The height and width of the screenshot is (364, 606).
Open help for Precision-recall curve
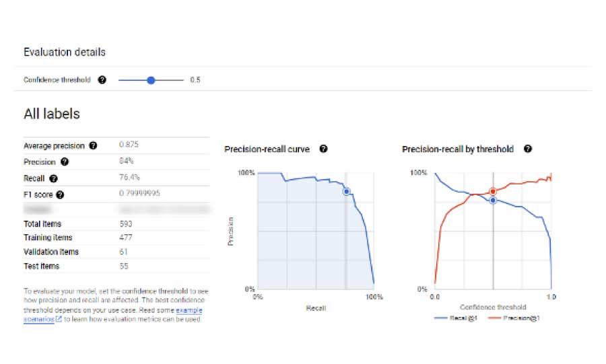[323, 149]
